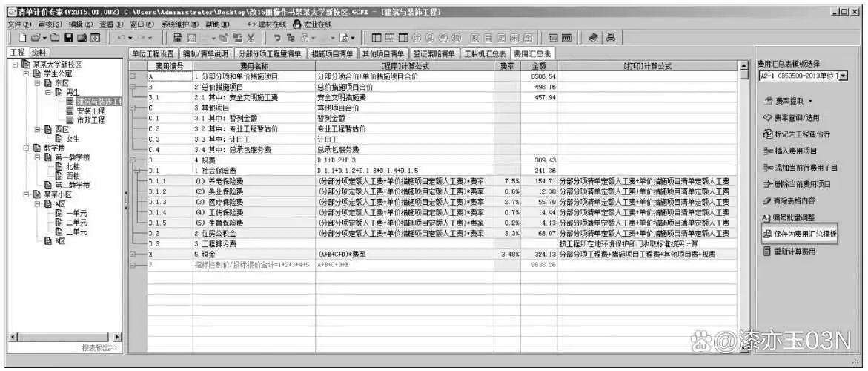
Task: Click the printer icon at toolbar end
Action: tap(610, 38)
